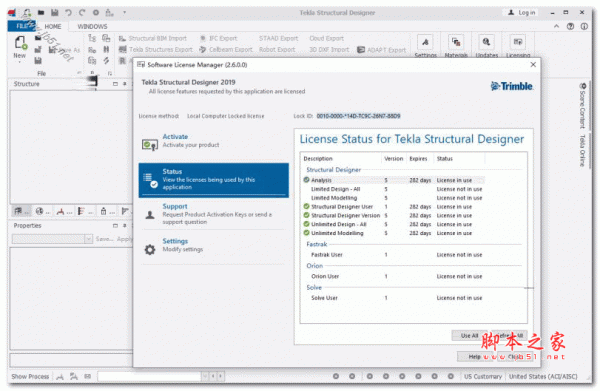The image size is (600, 391).
Task: Toggle the Analysis license check icon
Action: click(x=306, y=180)
